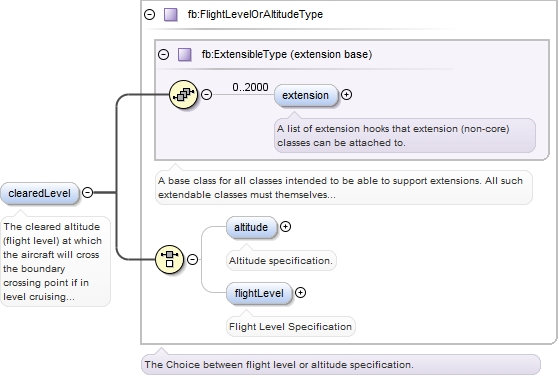Click the choice compositor icon near altitude
Viewport: 559px width, 378px height.
point(170,259)
